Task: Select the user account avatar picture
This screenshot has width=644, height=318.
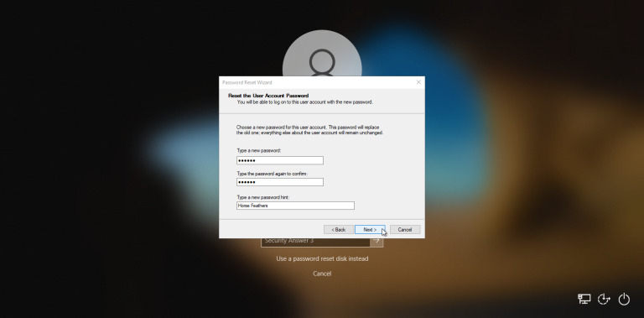Action: [x=322, y=54]
